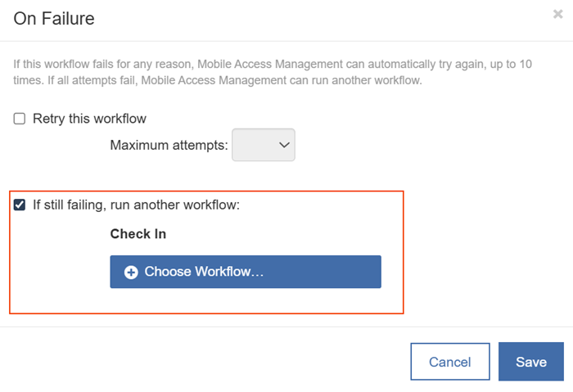Uncheck If still failing, run another workflow
The width and height of the screenshot is (573, 392).
tap(20, 205)
